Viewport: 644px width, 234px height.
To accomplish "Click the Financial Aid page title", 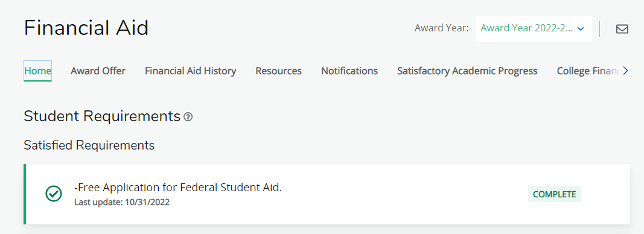I will [86, 28].
